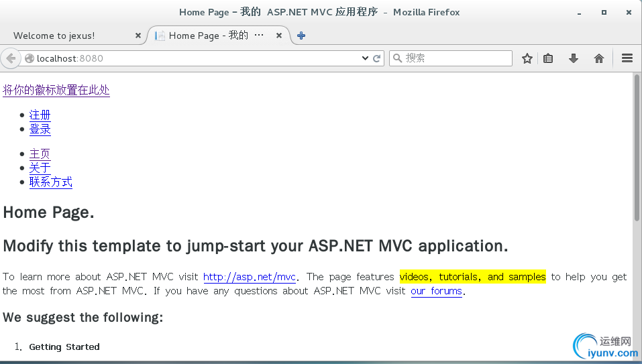Show bookmarks list icon
This screenshot has width=642, height=364.
[x=548, y=58]
